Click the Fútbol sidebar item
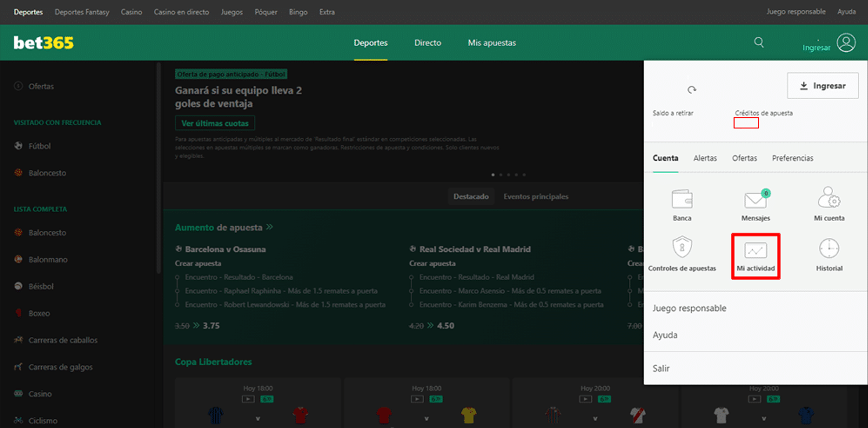Image resolution: width=868 pixels, height=428 pixels. (x=39, y=146)
